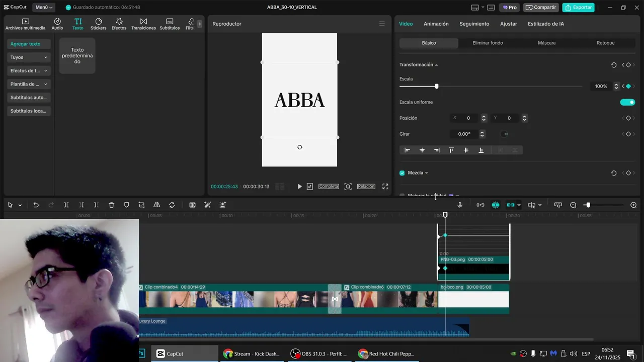Image resolution: width=644 pixels, height=362 pixels.
Task: Select the Eliminar fondo sub-tab
Action: coord(488,43)
